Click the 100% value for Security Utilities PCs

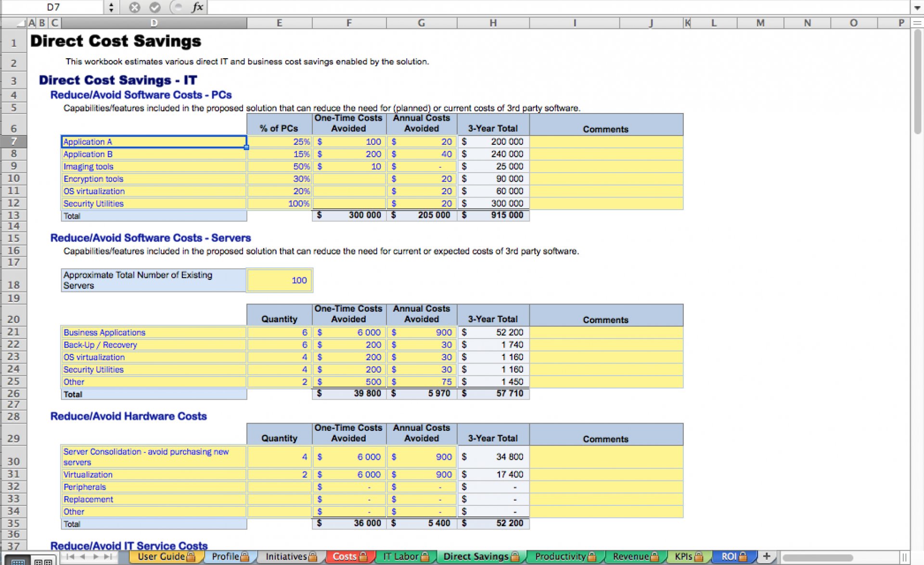click(280, 204)
